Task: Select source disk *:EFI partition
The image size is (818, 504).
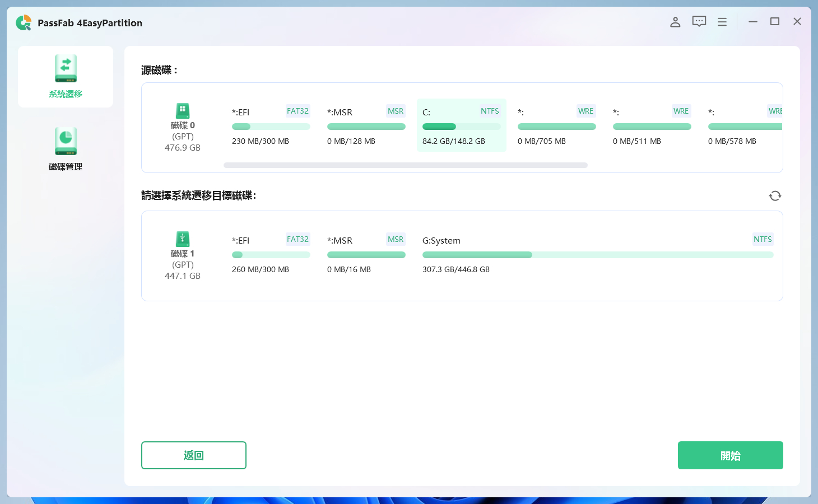Action: [271, 125]
